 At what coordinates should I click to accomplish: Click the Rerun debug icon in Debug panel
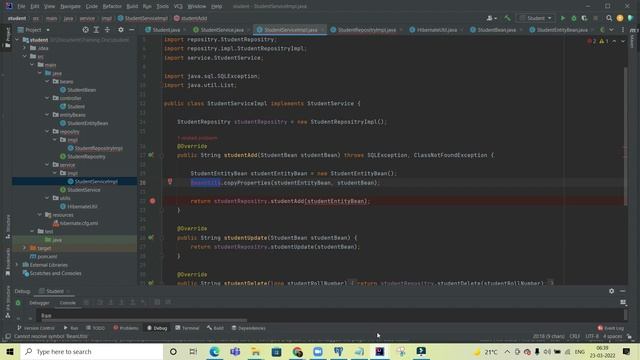click(18, 303)
